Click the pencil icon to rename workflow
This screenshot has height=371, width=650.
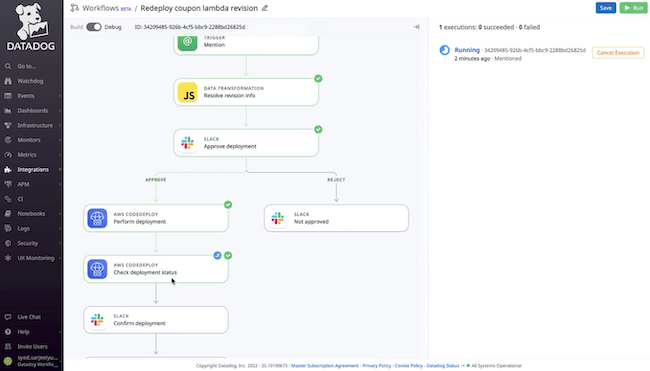tap(264, 8)
